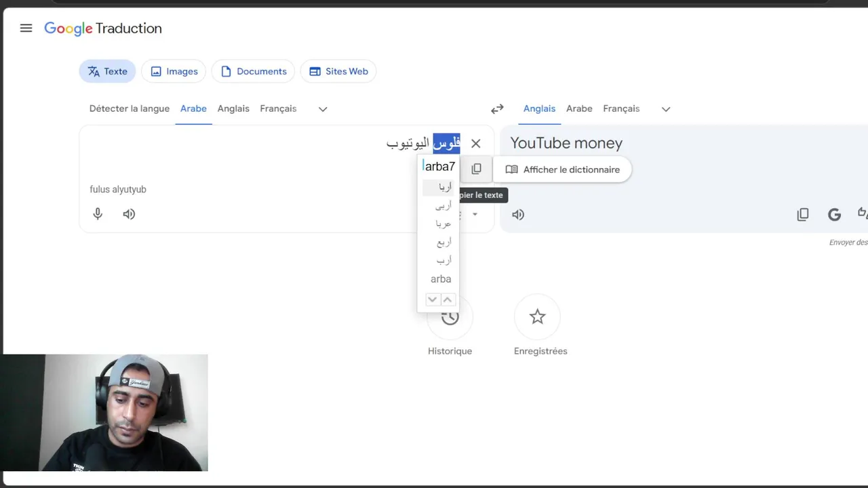Choose suggestion أربا from list
This screenshot has height=488, width=868.
(439, 187)
